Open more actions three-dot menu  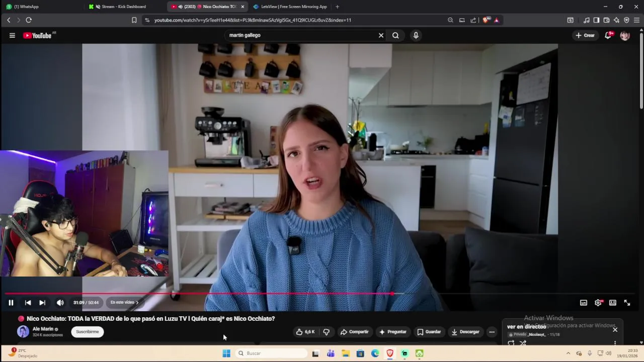click(x=492, y=332)
